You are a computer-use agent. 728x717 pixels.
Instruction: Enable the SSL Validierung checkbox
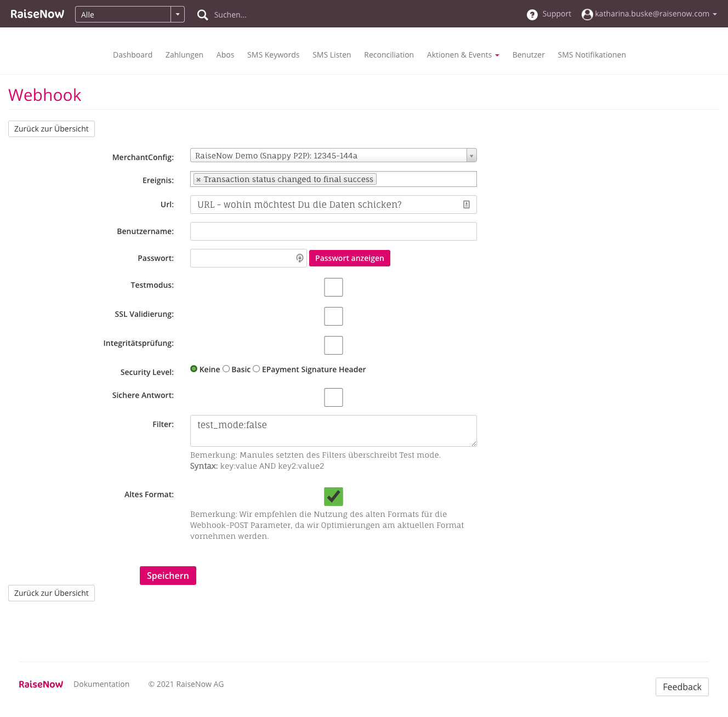click(x=333, y=316)
